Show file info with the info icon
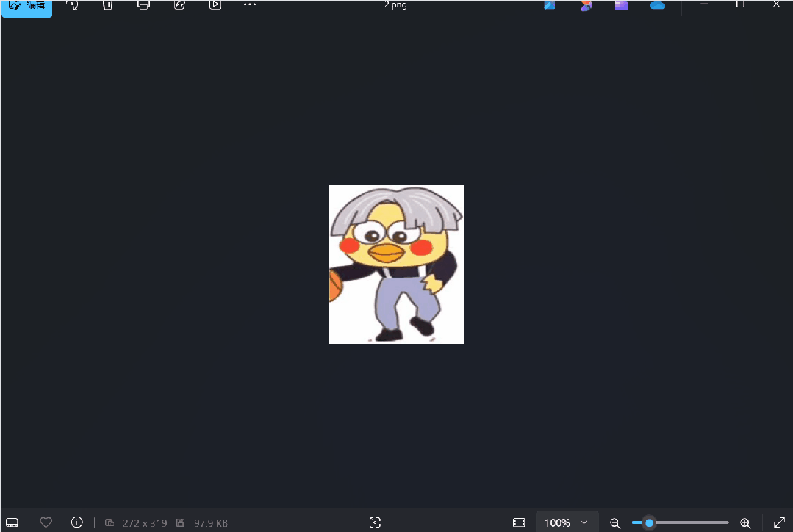 77,522
